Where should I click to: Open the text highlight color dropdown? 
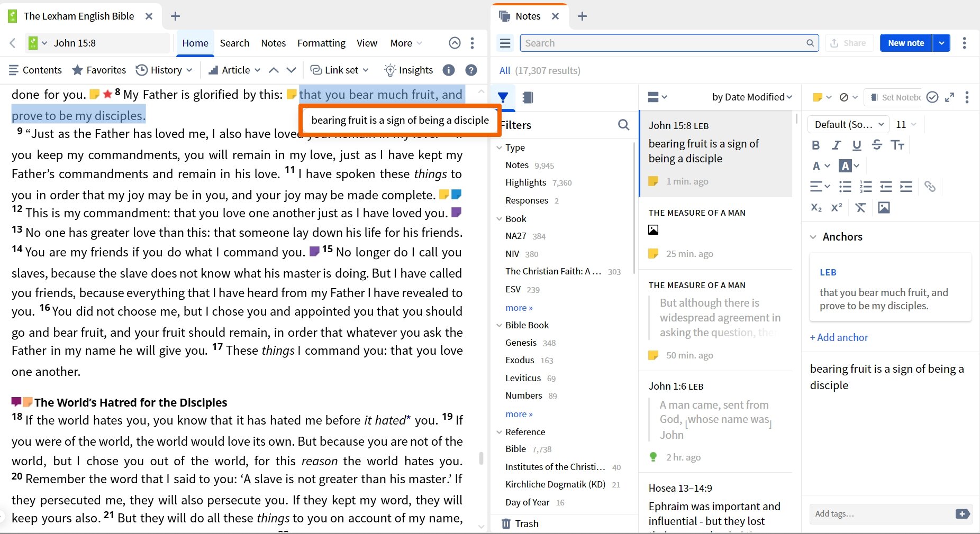tap(849, 166)
